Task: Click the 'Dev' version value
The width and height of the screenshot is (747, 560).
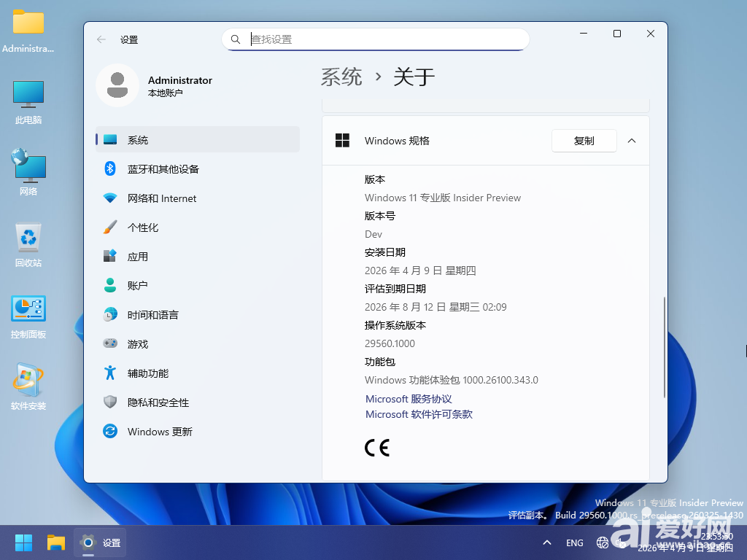Action: click(373, 234)
